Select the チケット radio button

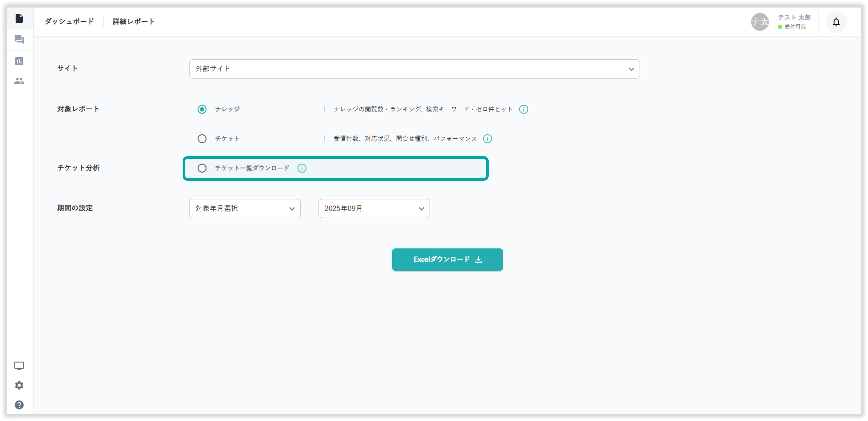coord(202,139)
